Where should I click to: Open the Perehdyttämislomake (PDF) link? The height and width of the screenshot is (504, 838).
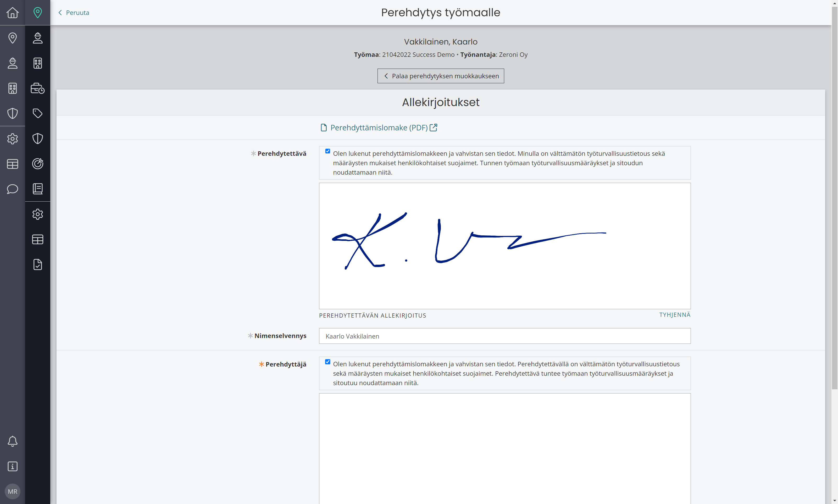[379, 127]
